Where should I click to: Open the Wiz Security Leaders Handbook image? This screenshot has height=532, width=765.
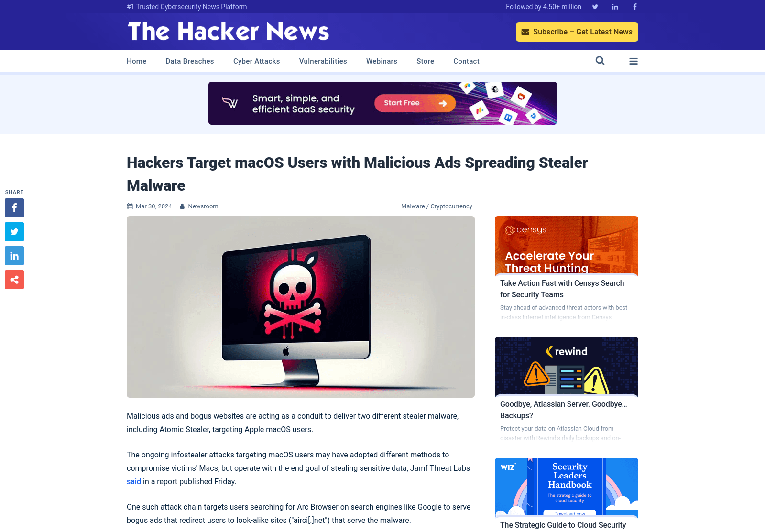pyautogui.click(x=567, y=488)
